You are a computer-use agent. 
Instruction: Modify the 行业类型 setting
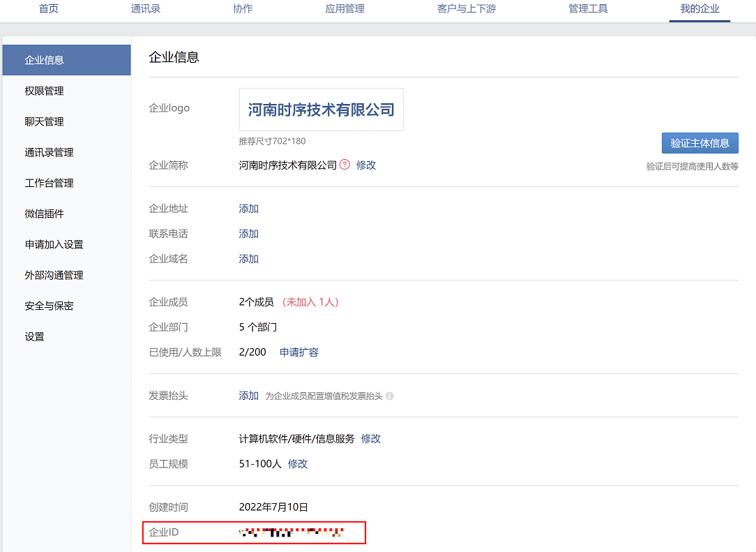pyautogui.click(x=371, y=439)
